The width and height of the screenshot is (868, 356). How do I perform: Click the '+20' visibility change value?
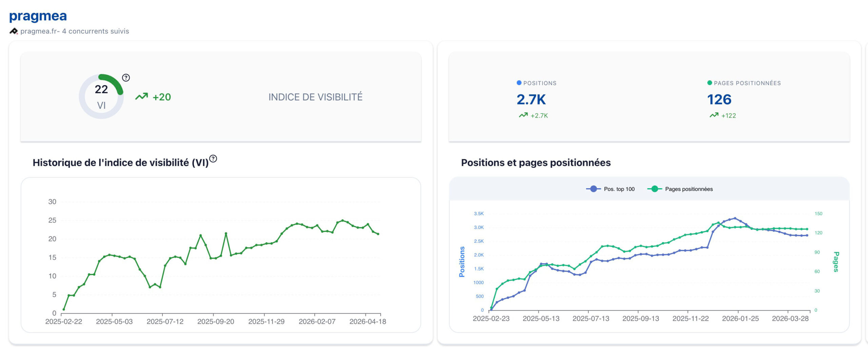point(162,97)
